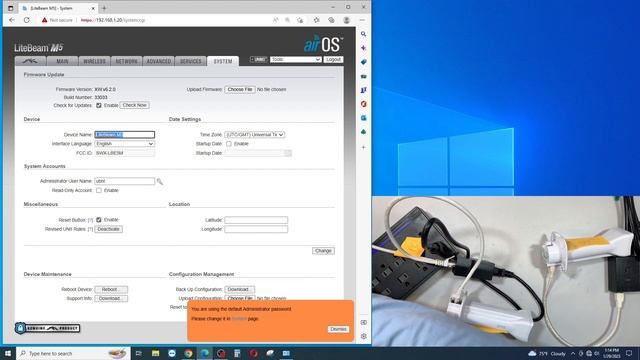Click the browser Refresh icon
The image size is (640, 360).
[27, 20]
